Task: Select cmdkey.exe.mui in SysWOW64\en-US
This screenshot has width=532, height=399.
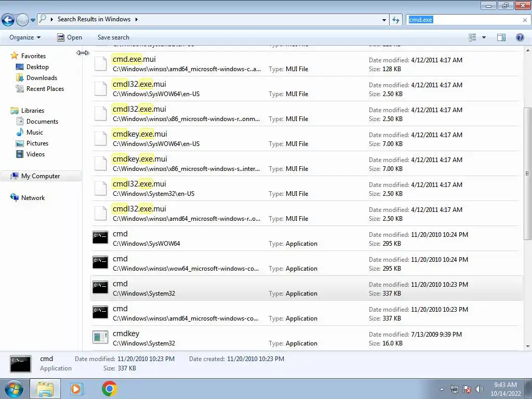Action: 305,139
